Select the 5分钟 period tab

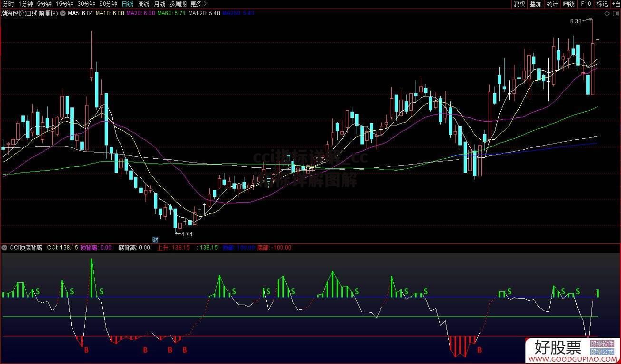[x=44, y=4]
